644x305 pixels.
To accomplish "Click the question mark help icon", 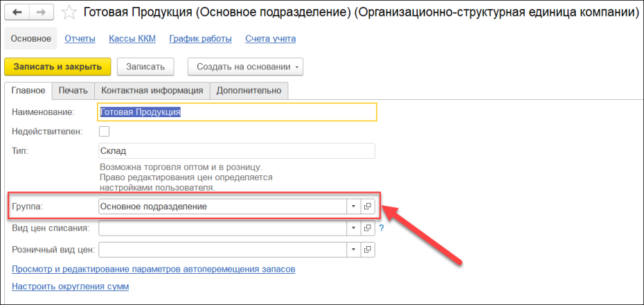I will click(x=381, y=228).
